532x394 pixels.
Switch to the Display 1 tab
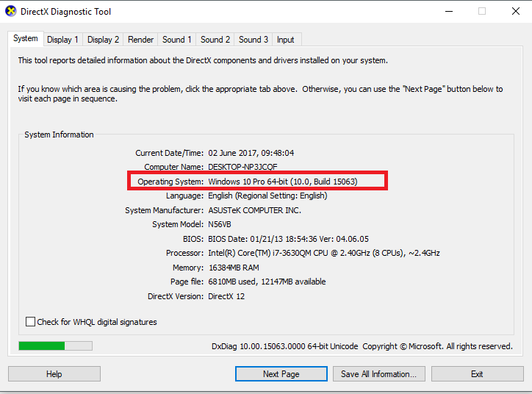pos(62,40)
